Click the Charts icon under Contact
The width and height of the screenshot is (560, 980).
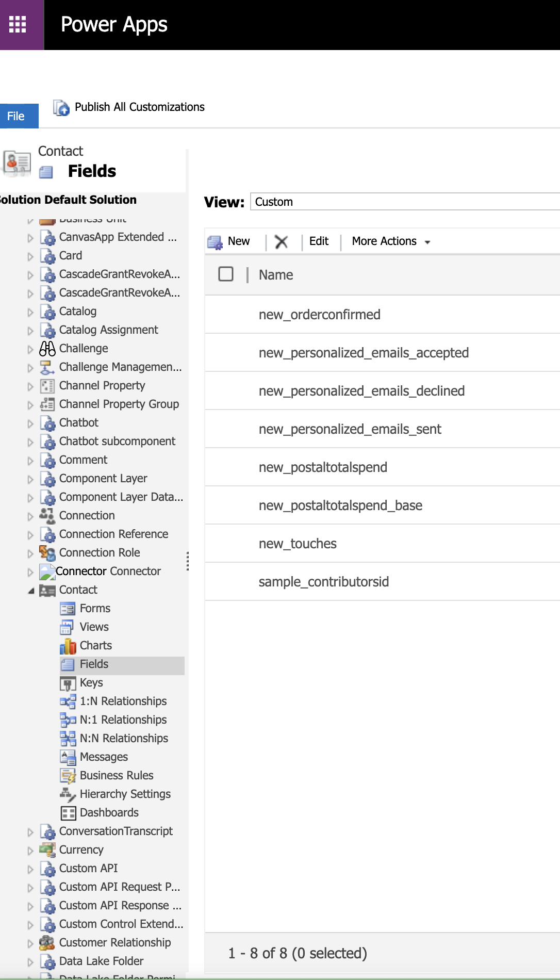click(68, 646)
